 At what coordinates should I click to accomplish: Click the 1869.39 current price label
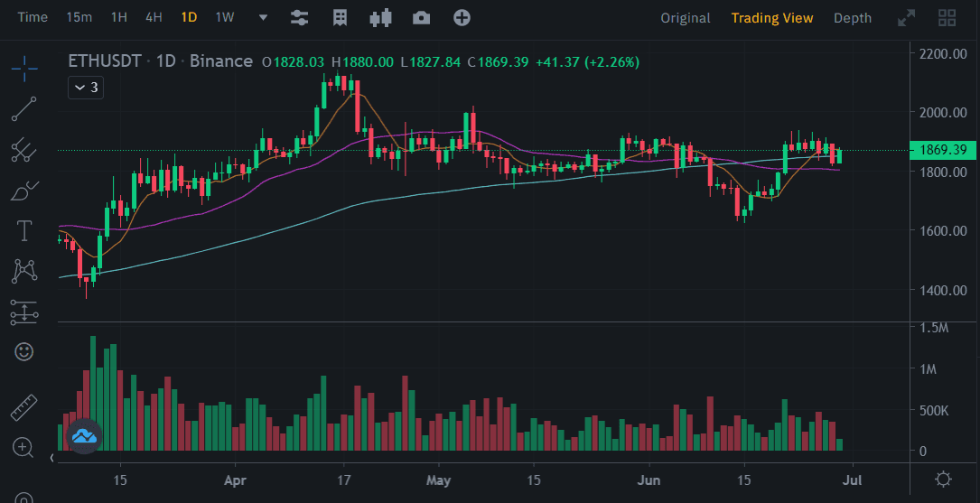[943, 150]
